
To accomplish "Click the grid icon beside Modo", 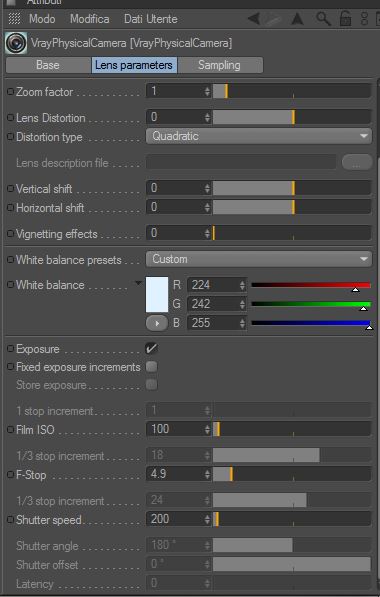I will click(x=14, y=19).
